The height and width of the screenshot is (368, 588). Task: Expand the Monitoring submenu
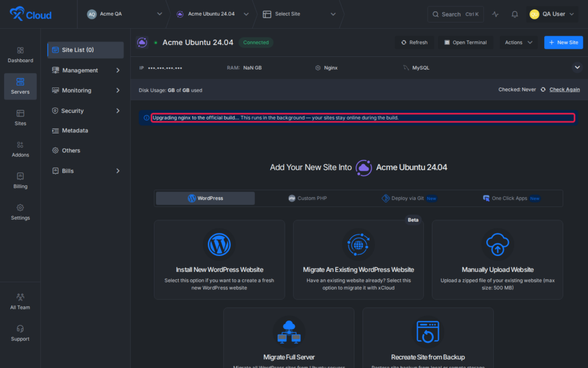(x=118, y=90)
